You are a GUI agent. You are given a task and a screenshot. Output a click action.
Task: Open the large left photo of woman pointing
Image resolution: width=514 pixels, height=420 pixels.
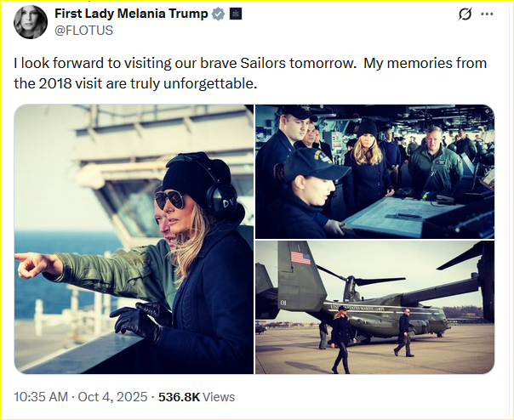pyautogui.click(x=134, y=239)
